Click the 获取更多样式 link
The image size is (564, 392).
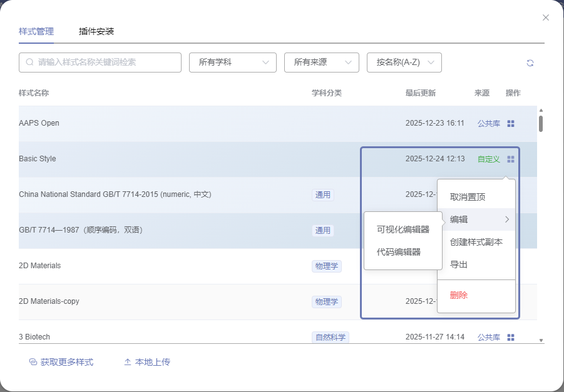(x=61, y=362)
